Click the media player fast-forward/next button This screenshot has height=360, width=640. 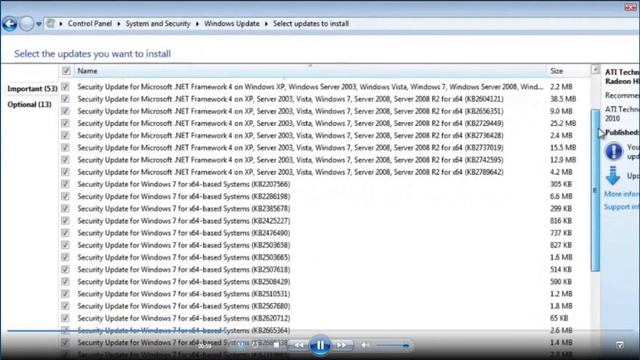tap(342, 345)
